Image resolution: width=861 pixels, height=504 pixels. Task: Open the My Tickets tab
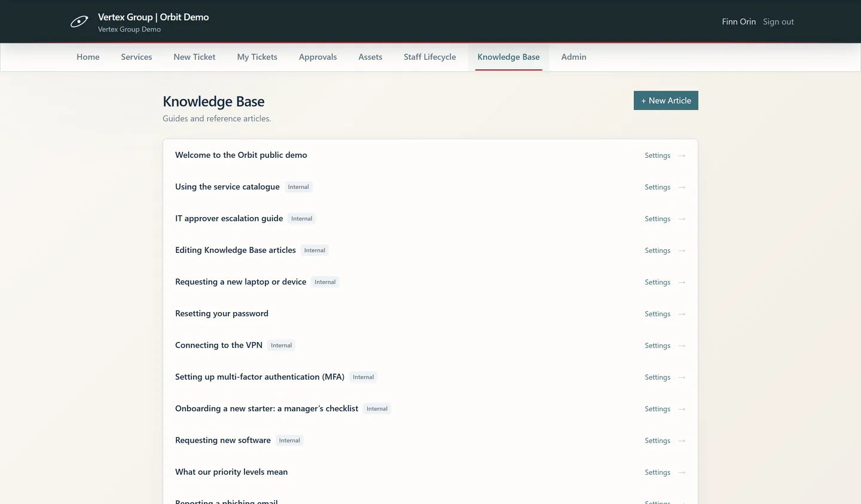(257, 57)
